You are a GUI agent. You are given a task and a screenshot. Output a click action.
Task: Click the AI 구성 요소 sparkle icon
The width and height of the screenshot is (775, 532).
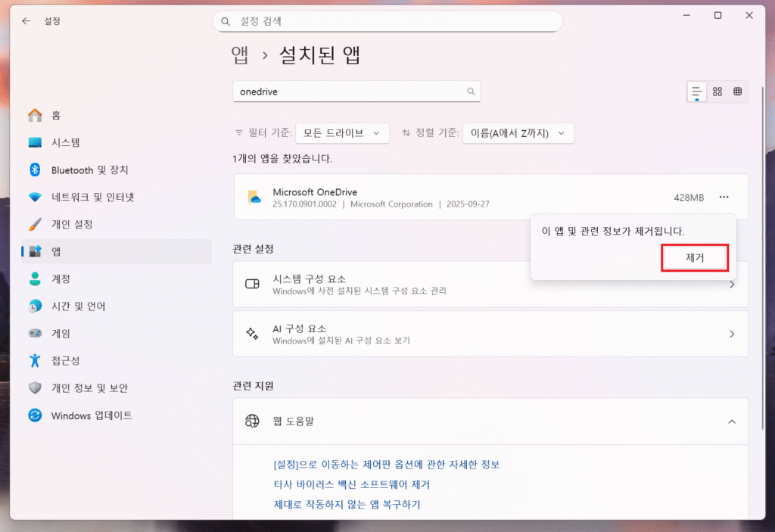tap(252, 334)
